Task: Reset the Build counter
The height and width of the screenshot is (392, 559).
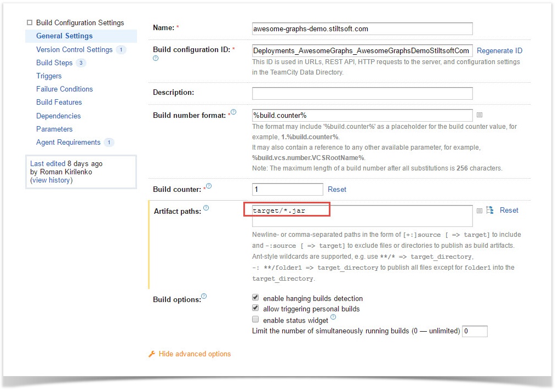Action: 337,189
